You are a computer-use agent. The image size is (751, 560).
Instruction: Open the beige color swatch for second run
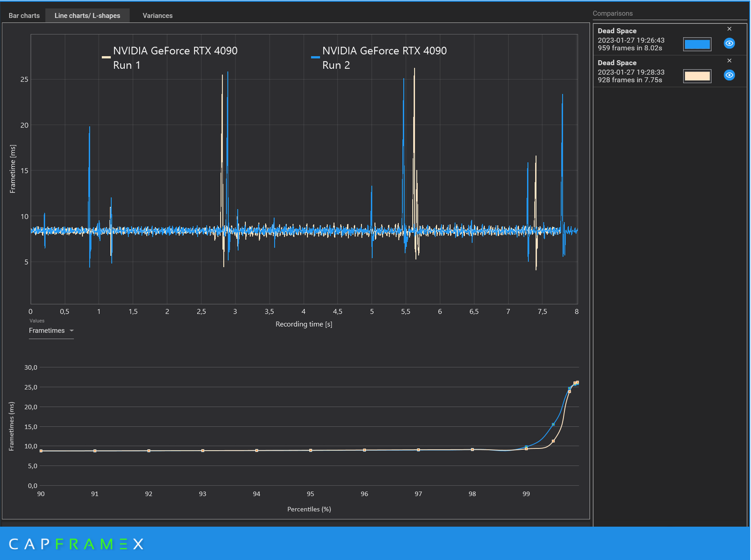[697, 76]
